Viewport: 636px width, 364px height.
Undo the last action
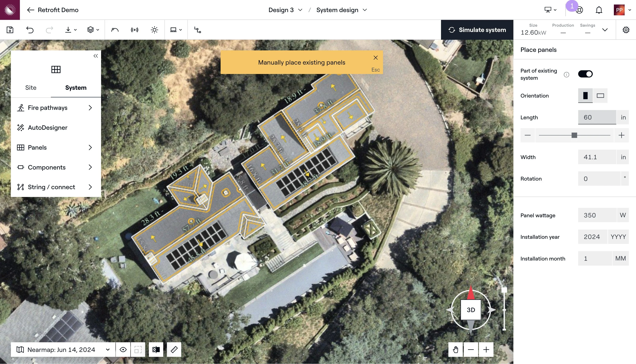[x=30, y=30]
